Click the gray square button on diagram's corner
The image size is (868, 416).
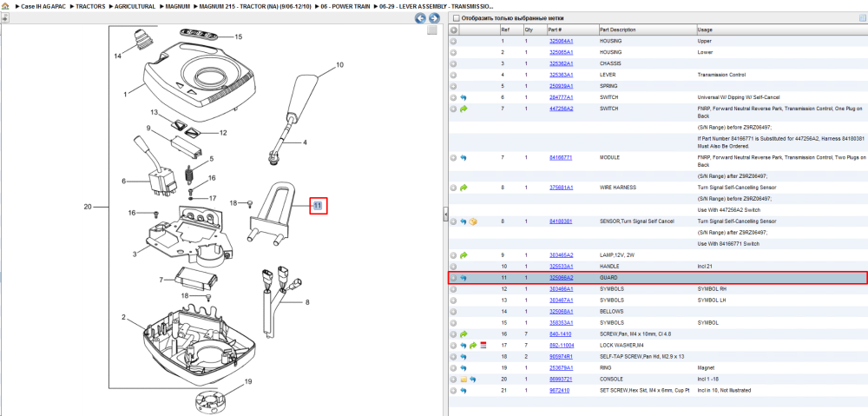click(x=432, y=30)
